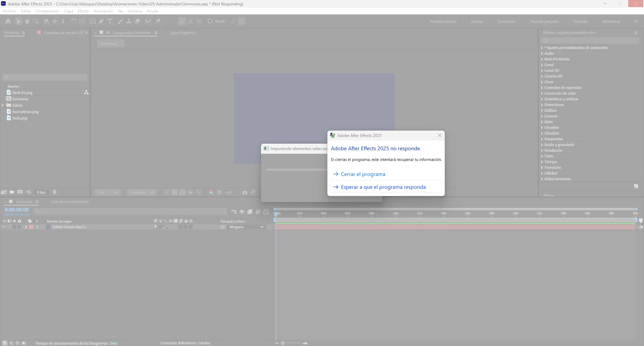Switch to the Predeterminado workspace
This screenshot has width=644, height=346.
(x=443, y=21)
